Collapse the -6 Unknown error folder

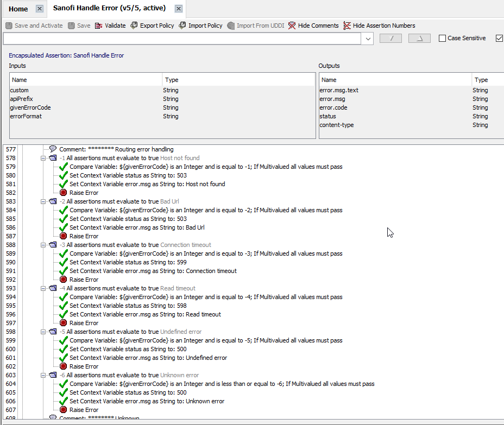(43, 375)
